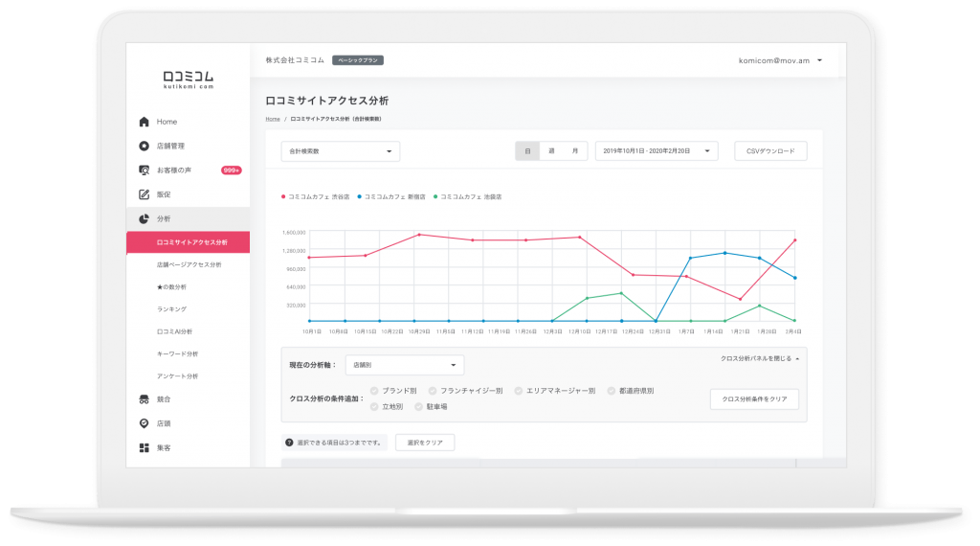
Task: Open the 店頭 menu item
Action: click(x=189, y=423)
